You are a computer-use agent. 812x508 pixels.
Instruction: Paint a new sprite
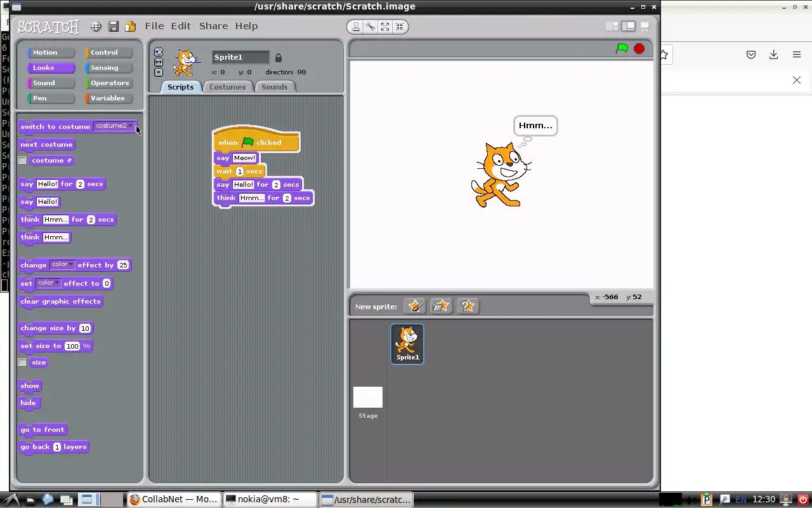[x=415, y=306]
